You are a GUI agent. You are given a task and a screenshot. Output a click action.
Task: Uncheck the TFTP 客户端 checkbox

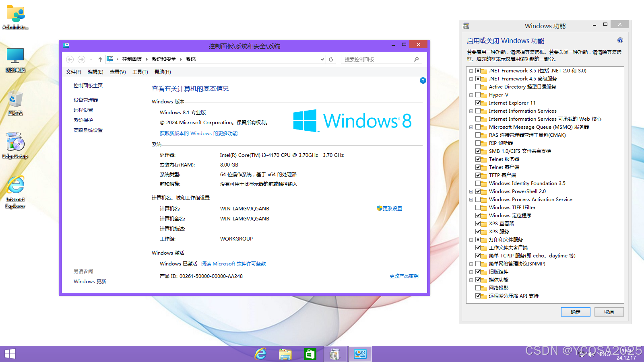coord(478,175)
